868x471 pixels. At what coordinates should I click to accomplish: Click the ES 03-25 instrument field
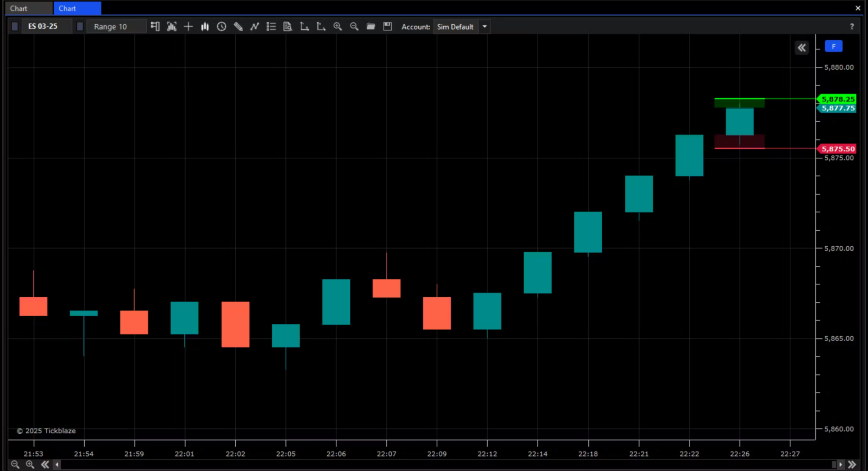click(43, 26)
